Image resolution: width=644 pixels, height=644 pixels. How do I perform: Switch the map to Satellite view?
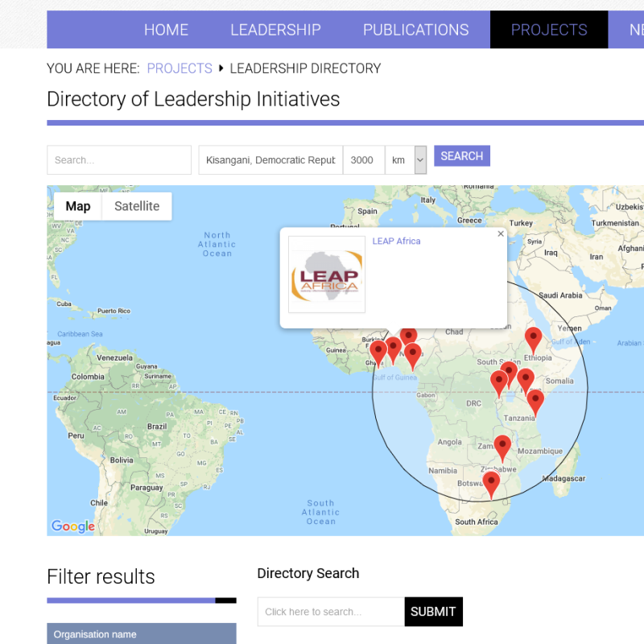137,206
